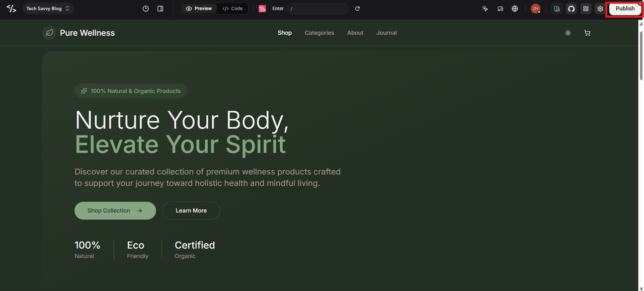Click the Publish button
The height and width of the screenshot is (291, 644).
pos(625,9)
